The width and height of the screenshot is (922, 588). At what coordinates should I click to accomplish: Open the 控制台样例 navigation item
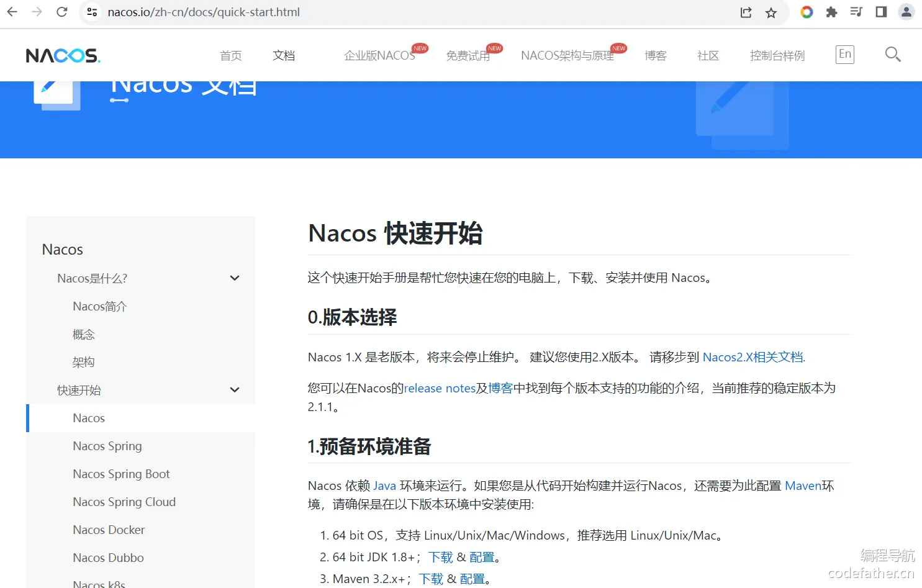(777, 56)
